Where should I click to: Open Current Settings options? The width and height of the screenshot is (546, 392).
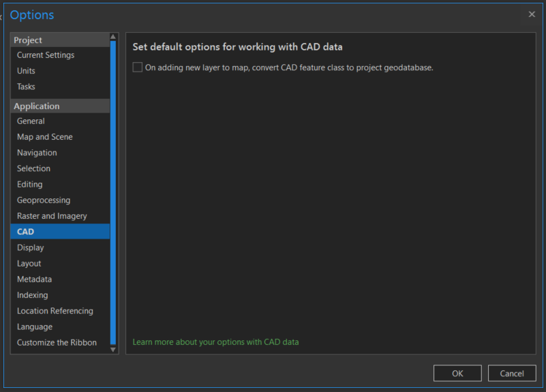click(x=46, y=55)
